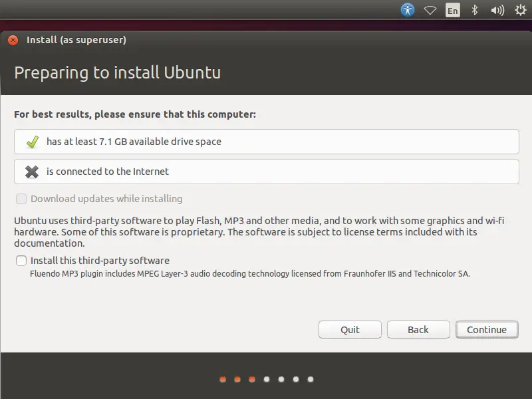Viewport: 532px width, 399px height.
Task: Open the Bluetooth indicator menu
Action: 475,10
